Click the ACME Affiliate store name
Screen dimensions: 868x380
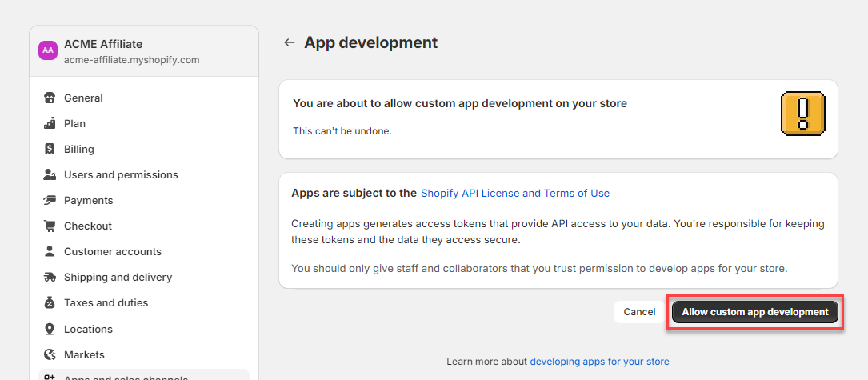pyautogui.click(x=103, y=44)
